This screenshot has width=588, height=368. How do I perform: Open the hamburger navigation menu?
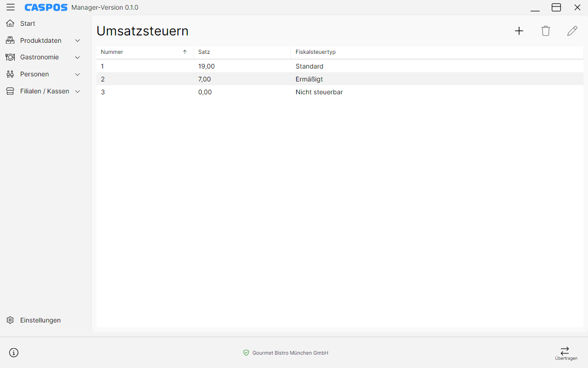click(x=10, y=7)
